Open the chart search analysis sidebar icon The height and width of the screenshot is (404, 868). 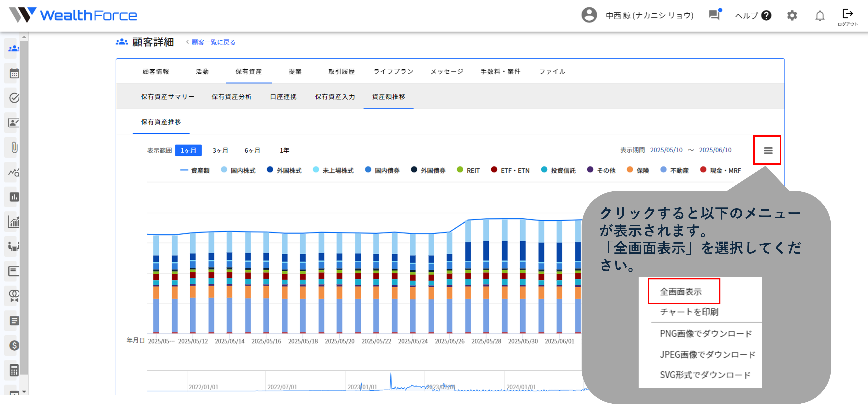14,172
